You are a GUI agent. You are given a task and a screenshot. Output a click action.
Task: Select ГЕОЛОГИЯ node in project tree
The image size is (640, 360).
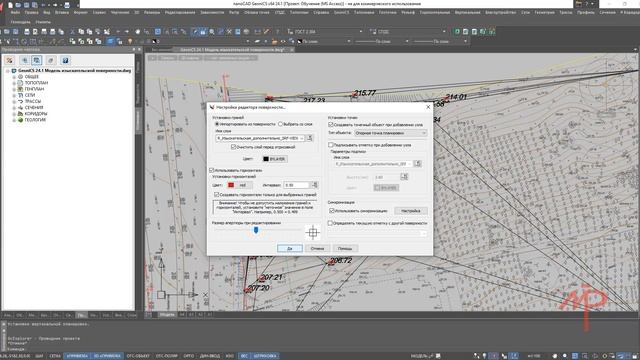tap(35, 120)
